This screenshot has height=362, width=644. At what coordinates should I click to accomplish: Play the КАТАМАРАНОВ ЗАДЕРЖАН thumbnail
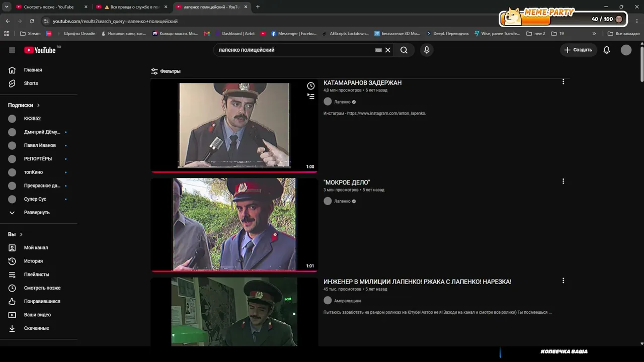pos(234,126)
